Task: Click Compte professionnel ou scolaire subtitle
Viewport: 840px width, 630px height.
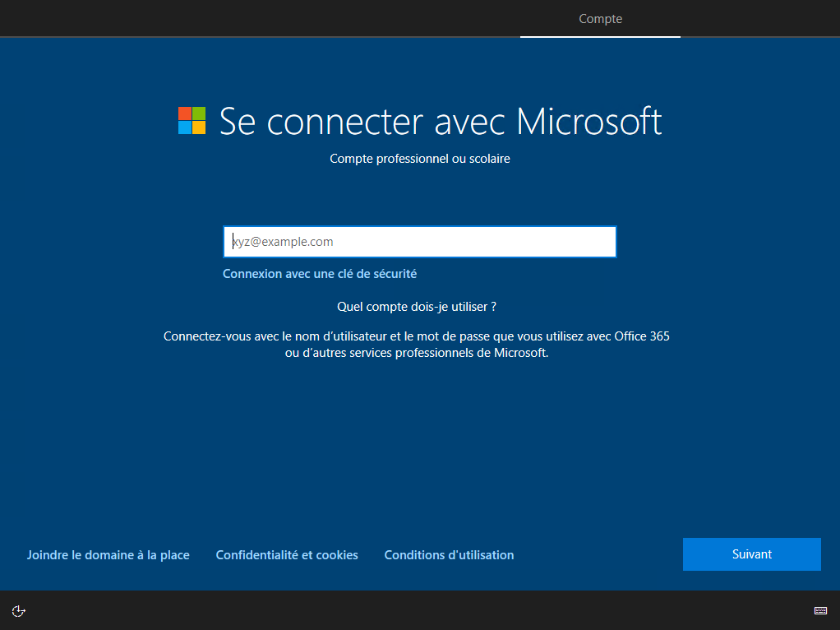Action: click(x=419, y=159)
